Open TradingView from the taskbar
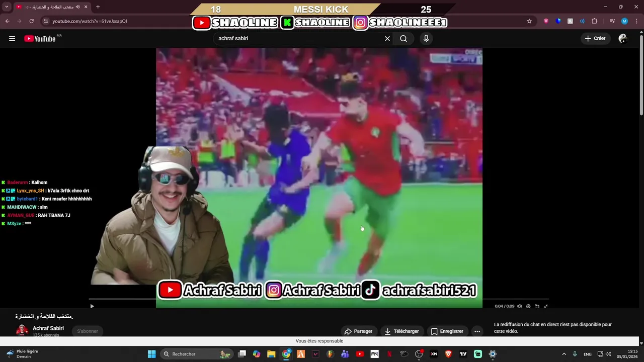644x362 pixels. pyautogui.click(x=463, y=354)
